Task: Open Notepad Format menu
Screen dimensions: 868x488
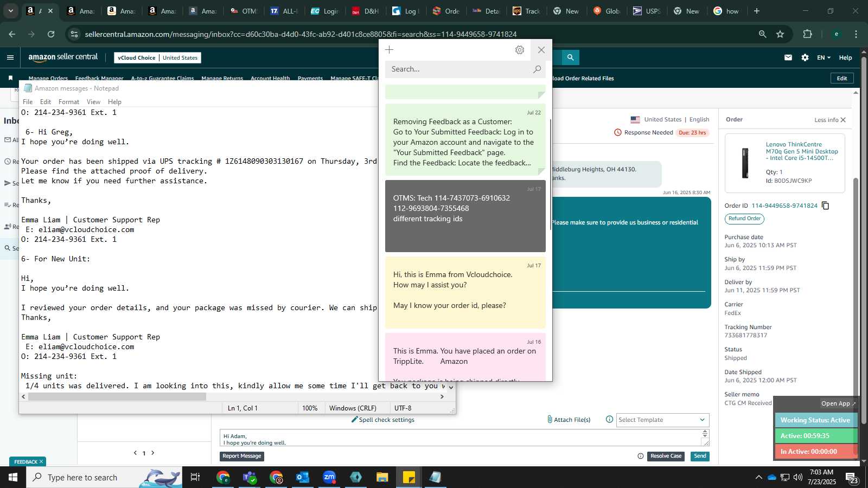Action: [x=69, y=102]
